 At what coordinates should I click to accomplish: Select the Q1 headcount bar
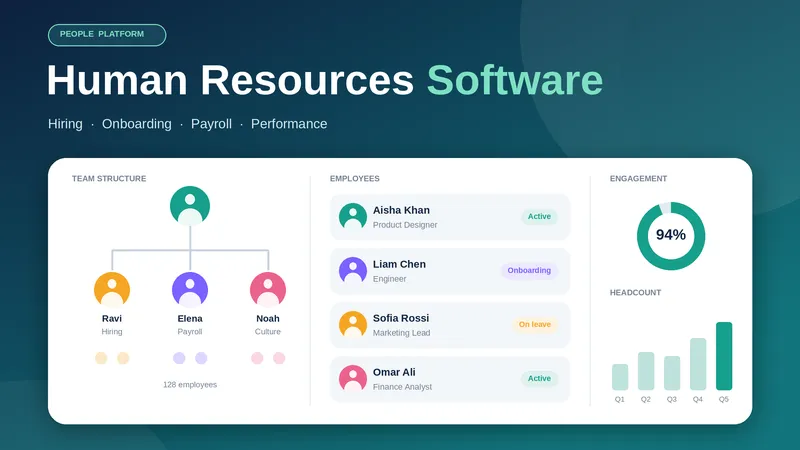pyautogui.click(x=620, y=377)
